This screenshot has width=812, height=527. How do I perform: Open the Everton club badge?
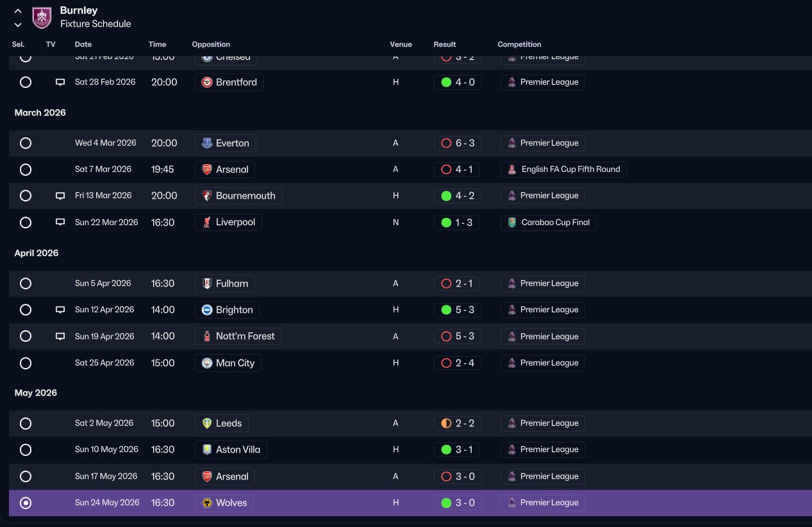pyautogui.click(x=207, y=143)
